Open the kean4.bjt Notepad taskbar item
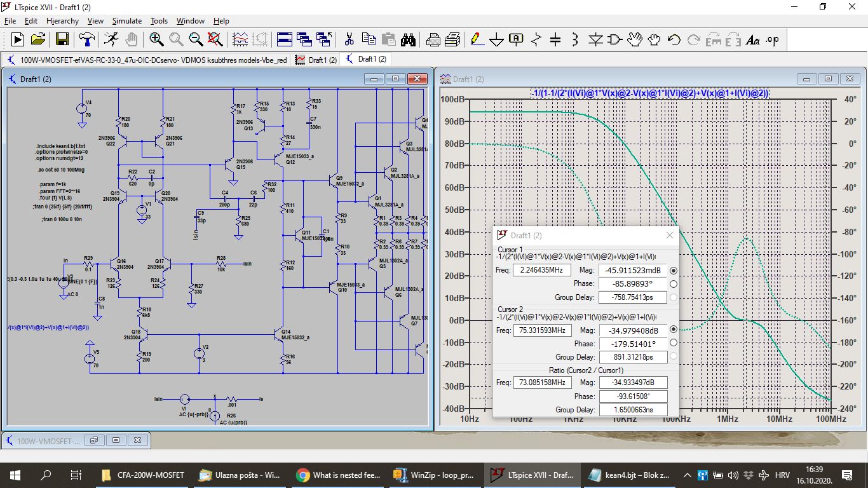 (x=629, y=475)
